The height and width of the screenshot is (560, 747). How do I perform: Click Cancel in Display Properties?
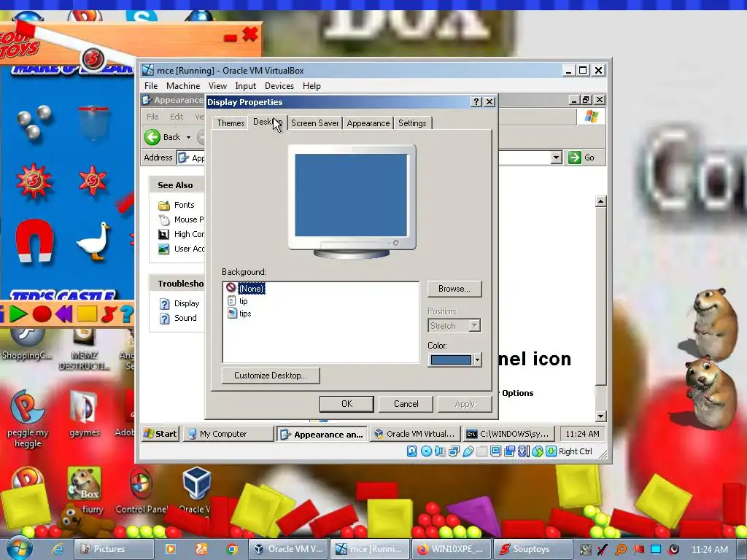pos(406,404)
